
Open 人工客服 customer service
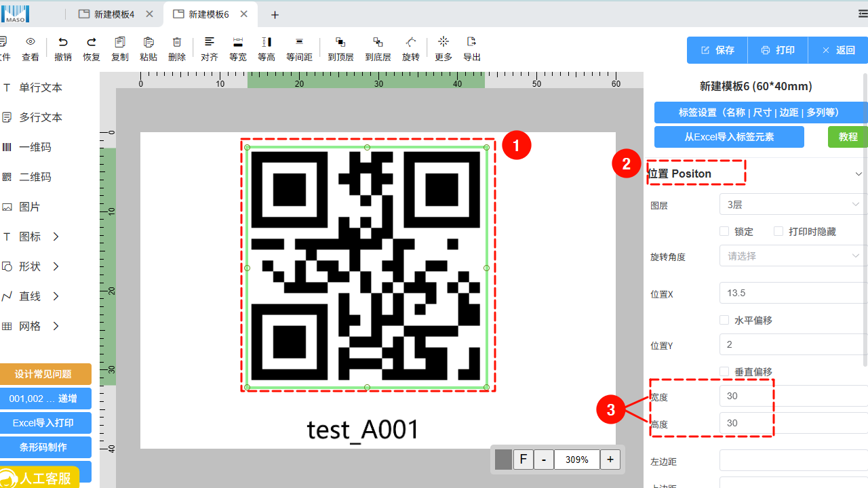[39, 478]
